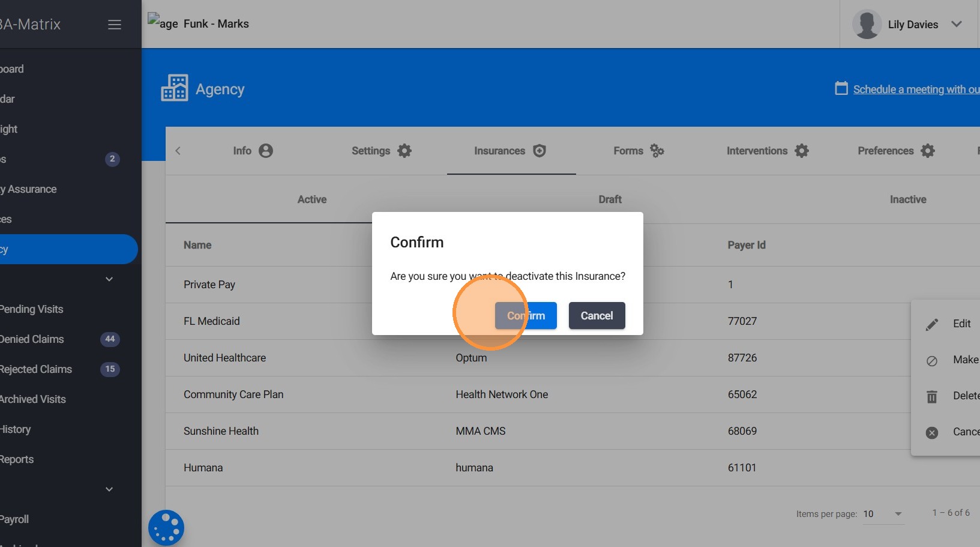Click the circled X Cancel icon in the context menu

pyautogui.click(x=932, y=432)
